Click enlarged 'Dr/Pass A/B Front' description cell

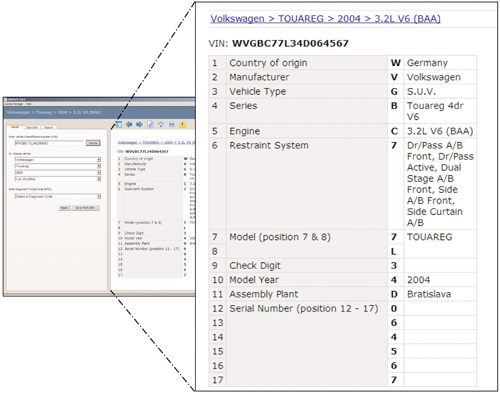[x=440, y=184]
